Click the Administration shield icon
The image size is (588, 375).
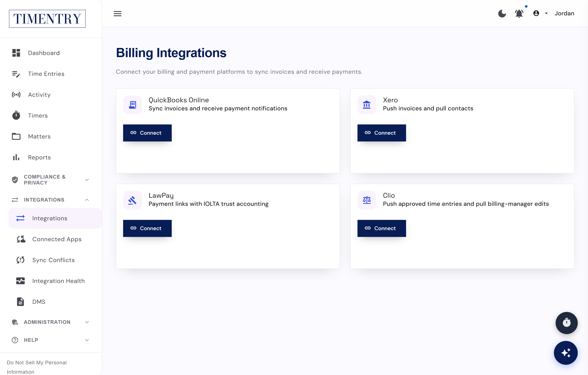[15, 322]
